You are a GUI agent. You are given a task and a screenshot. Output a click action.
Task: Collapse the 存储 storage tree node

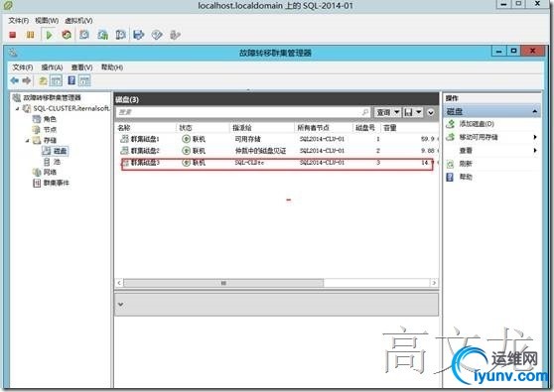click(28, 140)
